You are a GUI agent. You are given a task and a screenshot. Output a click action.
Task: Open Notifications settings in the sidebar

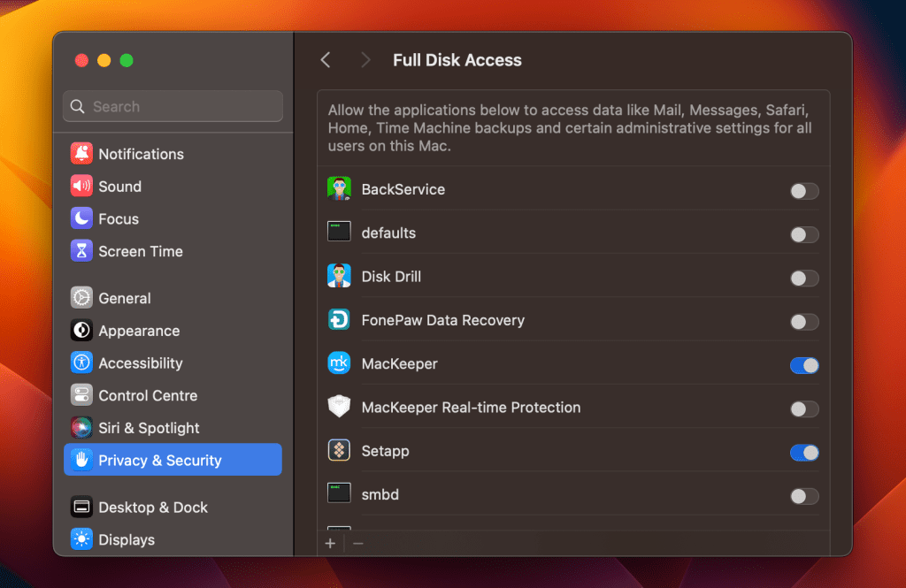(141, 154)
